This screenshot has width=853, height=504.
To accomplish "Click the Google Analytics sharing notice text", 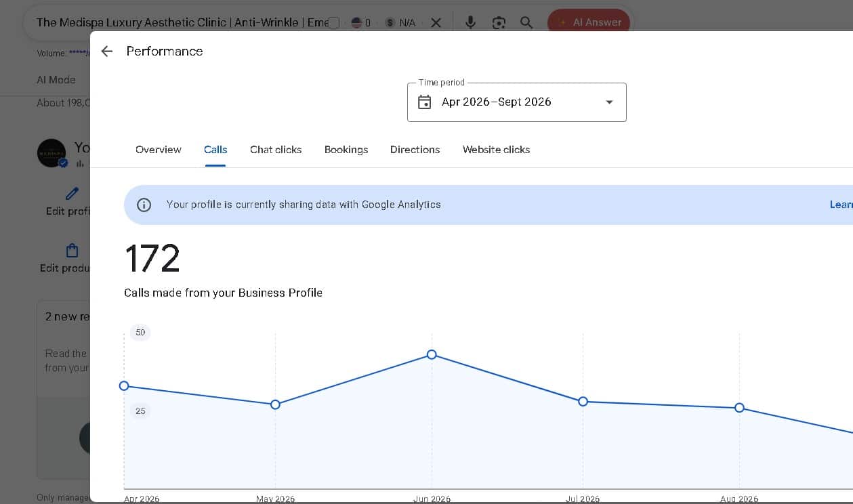I will pyautogui.click(x=304, y=205).
